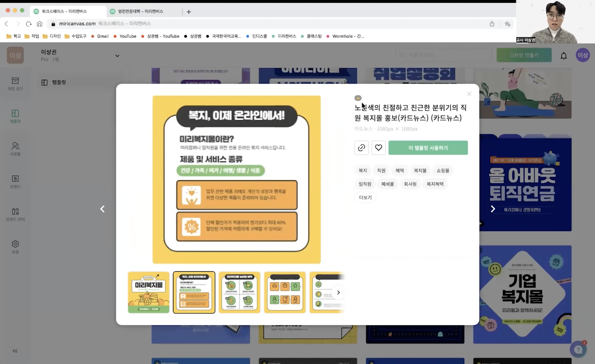595x364 pixels.
Task: Click the 복지혜택 tag
Action: click(435, 184)
